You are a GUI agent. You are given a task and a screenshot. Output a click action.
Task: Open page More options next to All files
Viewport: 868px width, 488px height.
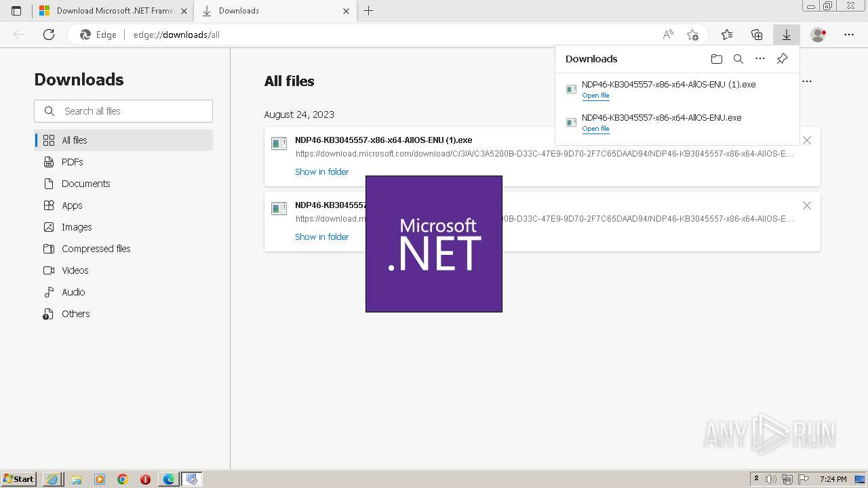(x=807, y=81)
